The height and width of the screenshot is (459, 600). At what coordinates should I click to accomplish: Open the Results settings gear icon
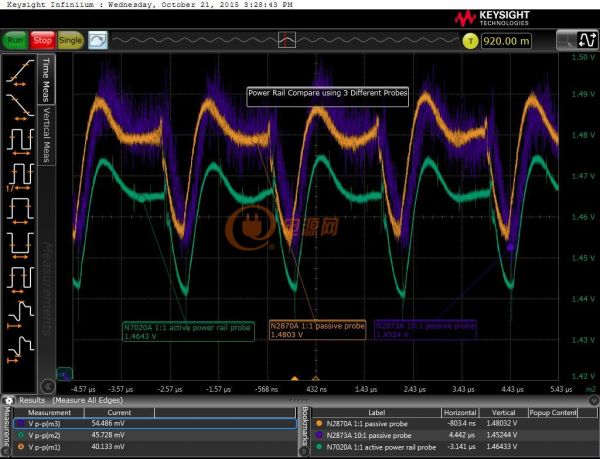coord(9,400)
